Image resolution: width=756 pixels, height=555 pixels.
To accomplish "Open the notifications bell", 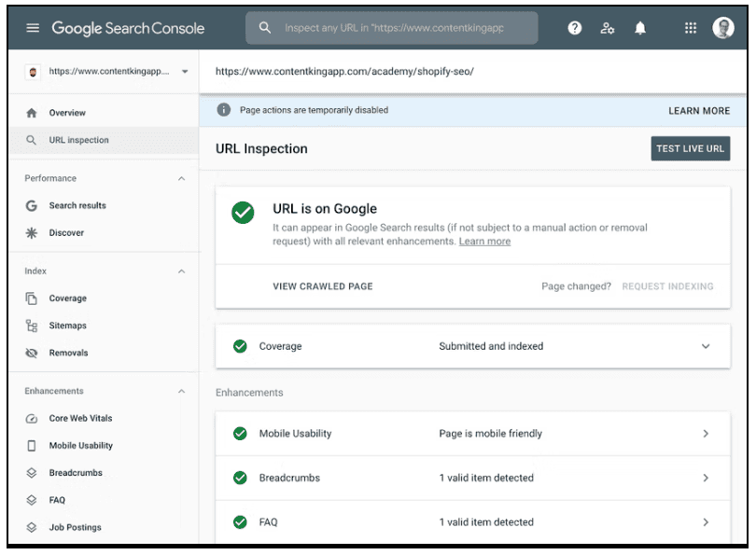I will 640,28.
